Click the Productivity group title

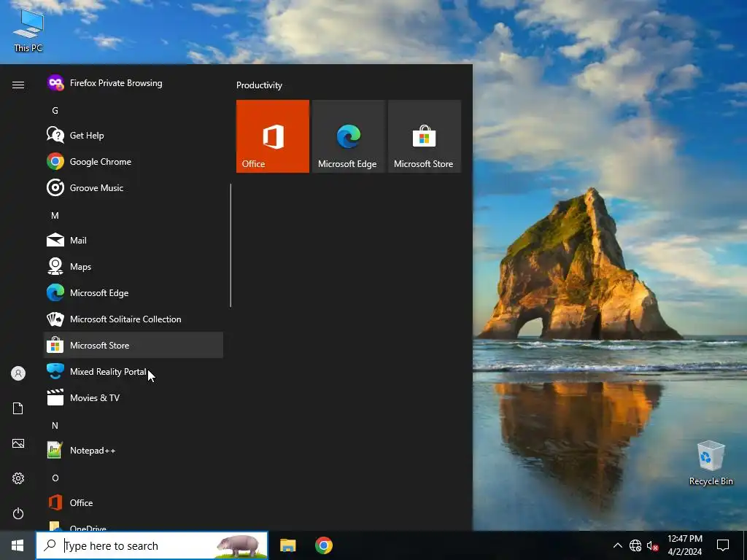(259, 85)
